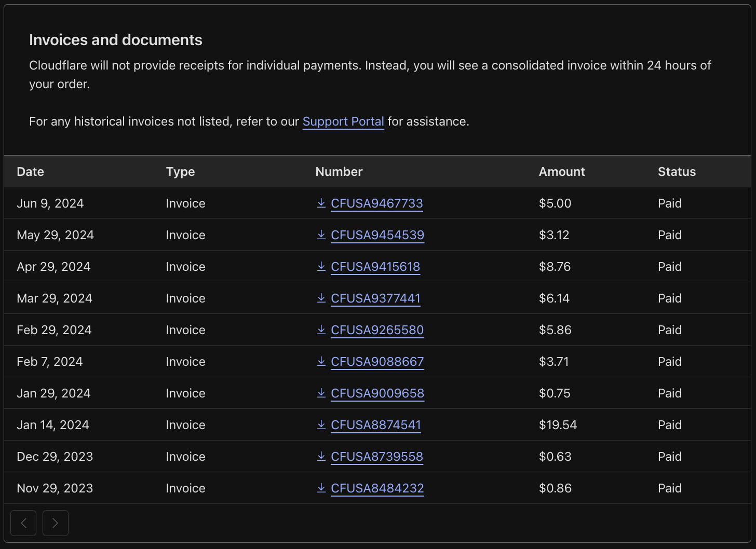Go to previous page of invoices
756x549 pixels.
(23, 523)
